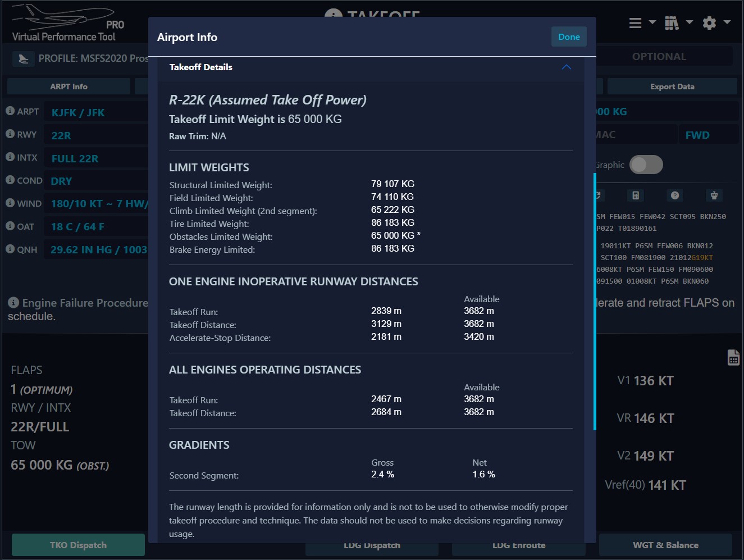Click the Export Data button
This screenshot has width=744, height=560.
pos(672,86)
